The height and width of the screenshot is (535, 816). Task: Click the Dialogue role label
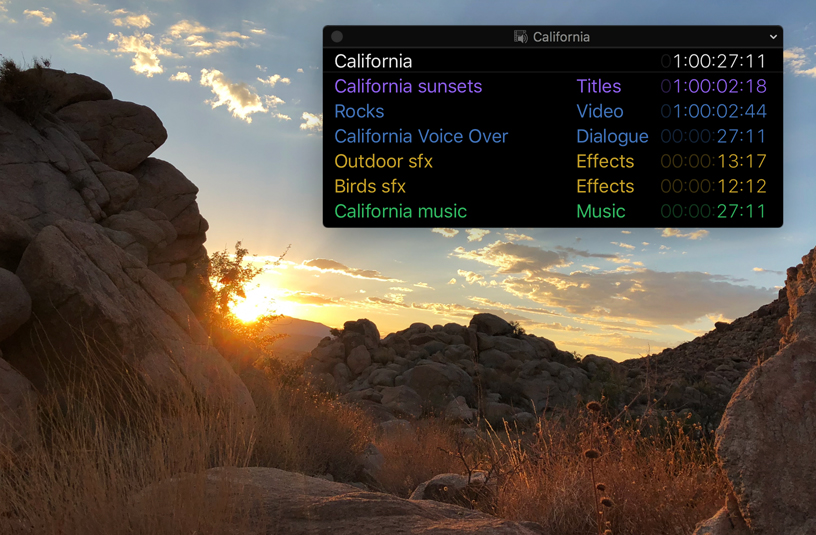[612, 137]
